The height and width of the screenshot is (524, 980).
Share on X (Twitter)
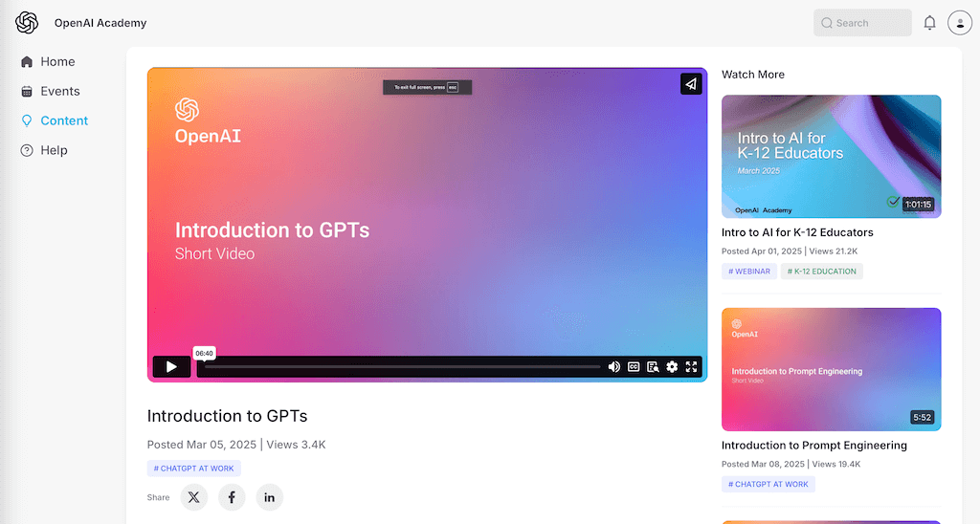[194, 497]
